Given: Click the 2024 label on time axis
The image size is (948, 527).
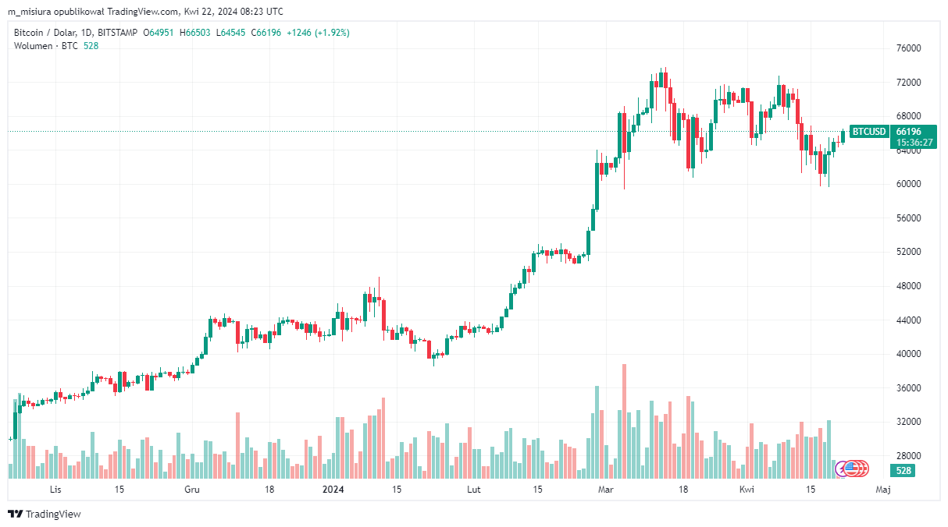Looking at the screenshot, I should click(333, 490).
